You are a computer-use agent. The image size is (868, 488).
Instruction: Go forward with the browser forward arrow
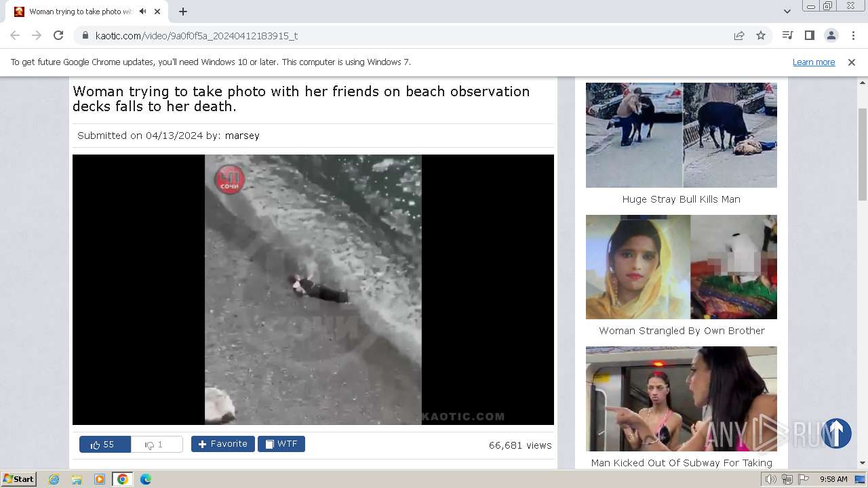pyautogui.click(x=37, y=35)
